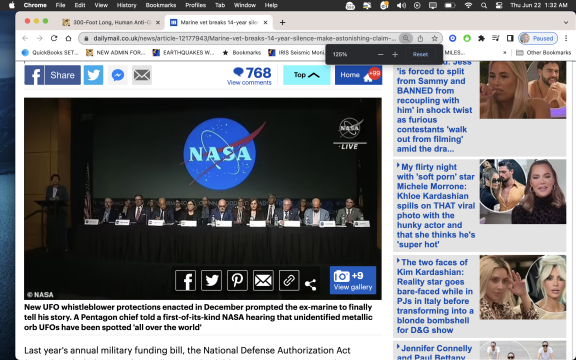Image resolution: width=576 pixels, height=360 pixels.
Task: Click the blue circular extension icon
Action: [453, 38]
